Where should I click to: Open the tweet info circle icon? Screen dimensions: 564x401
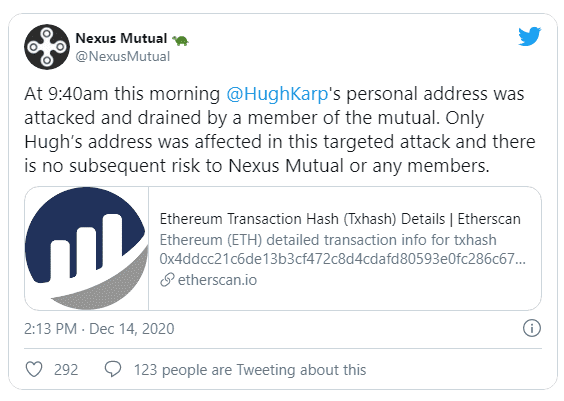point(532,328)
